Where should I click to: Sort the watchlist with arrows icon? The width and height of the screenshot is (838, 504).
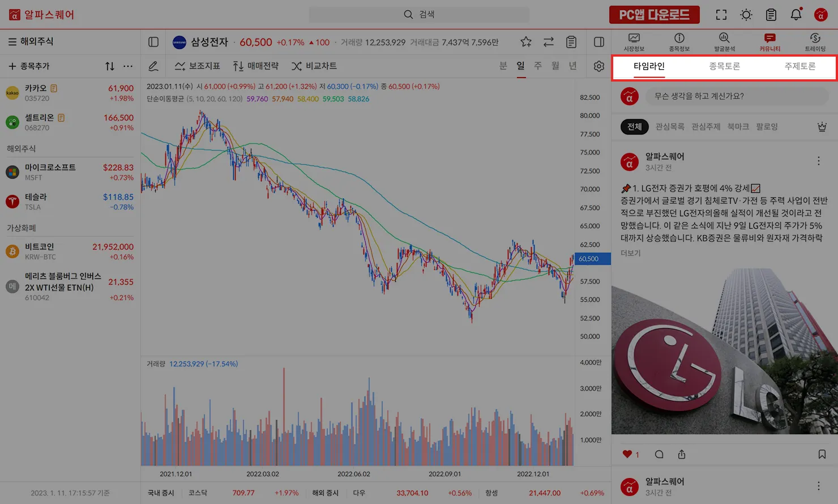click(x=110, y=66)
